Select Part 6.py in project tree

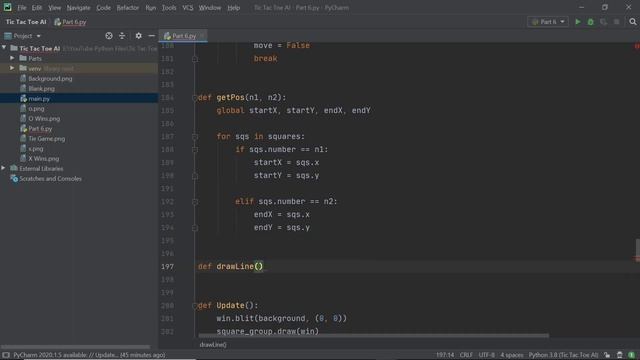(x=40, y=129)
